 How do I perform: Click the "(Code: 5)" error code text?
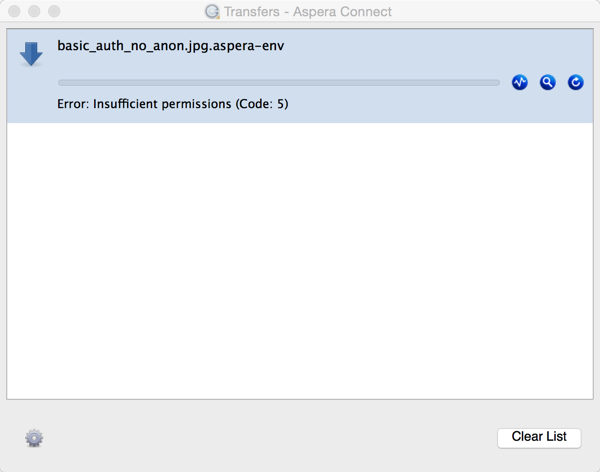pyautogui.click(x=262, y=104)
